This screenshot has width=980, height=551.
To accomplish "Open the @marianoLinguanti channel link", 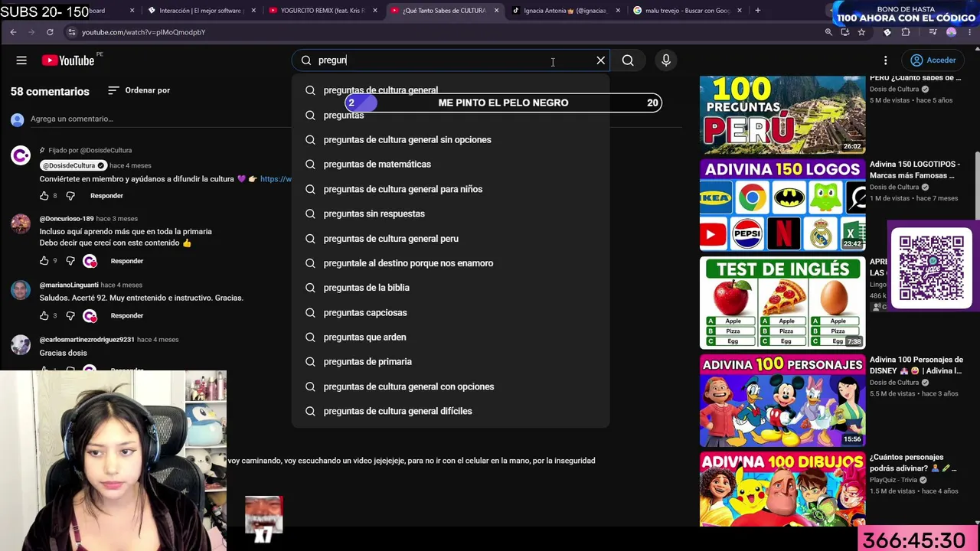I will pos(69,285).
